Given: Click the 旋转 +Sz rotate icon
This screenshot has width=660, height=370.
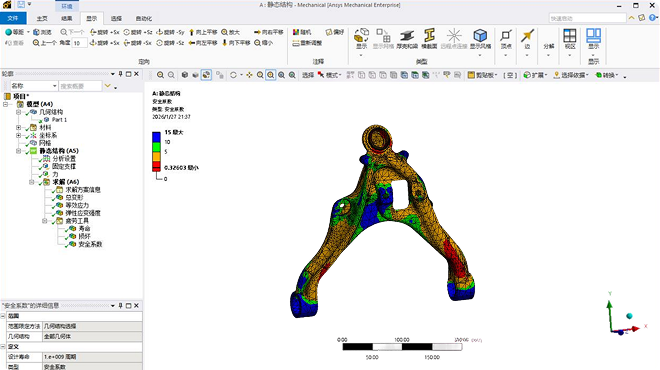Looking at the screenshot, I should (x=138, y=32).
